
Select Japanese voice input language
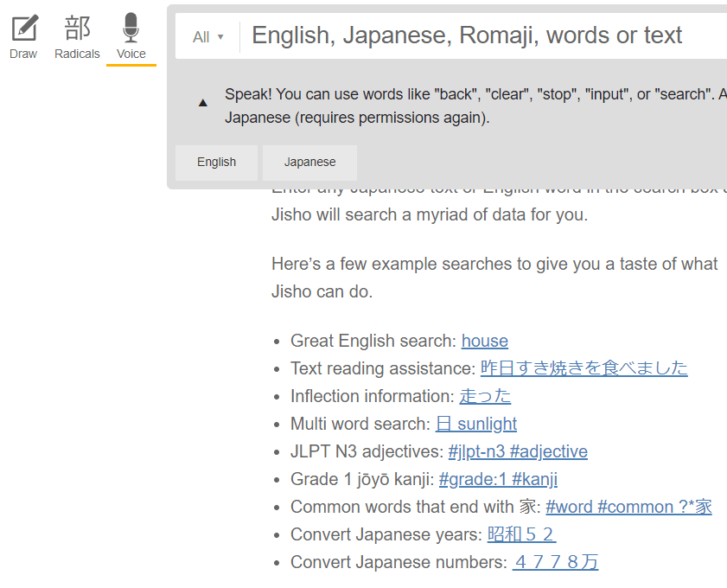point(309,163)
